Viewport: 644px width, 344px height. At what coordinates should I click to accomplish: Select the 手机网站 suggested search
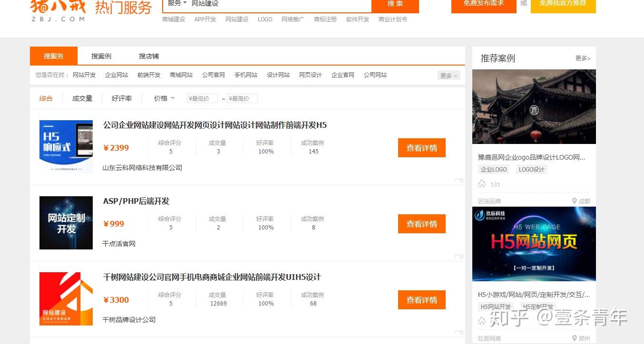pyautogui.click(x=246, y=75)
